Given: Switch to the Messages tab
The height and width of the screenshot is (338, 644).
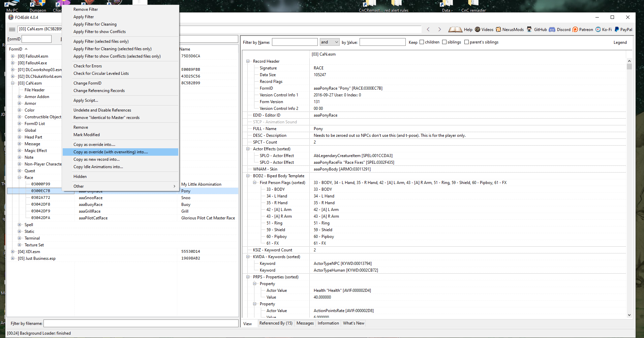Looking at the screenshot, I should click(305, 323).
